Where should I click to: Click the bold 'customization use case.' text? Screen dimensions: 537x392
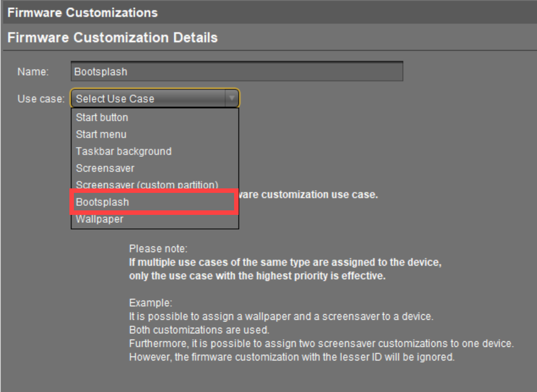point(309,195)
